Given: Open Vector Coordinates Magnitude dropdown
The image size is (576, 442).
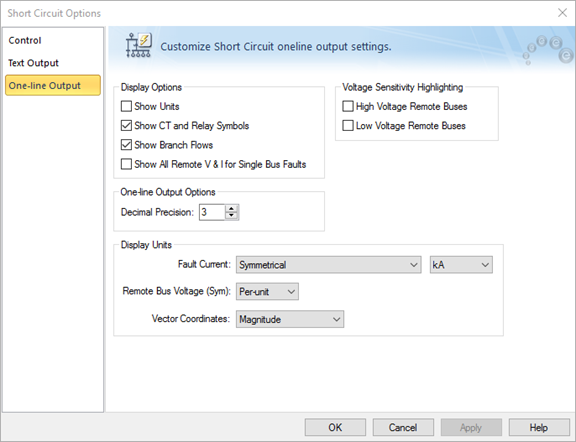Looking at the screenshot, I should point(290,319).
